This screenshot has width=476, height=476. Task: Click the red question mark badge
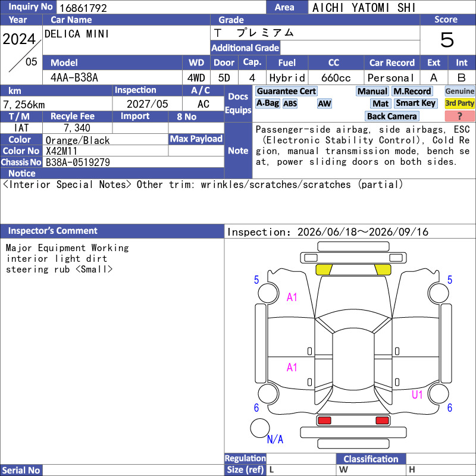click(x=459, y=116)
